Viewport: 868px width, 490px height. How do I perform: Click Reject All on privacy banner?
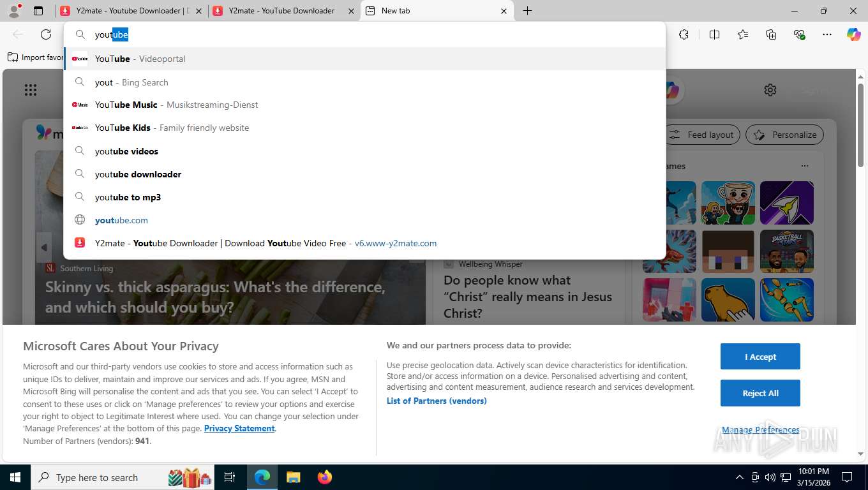click(x=760, y=393)
